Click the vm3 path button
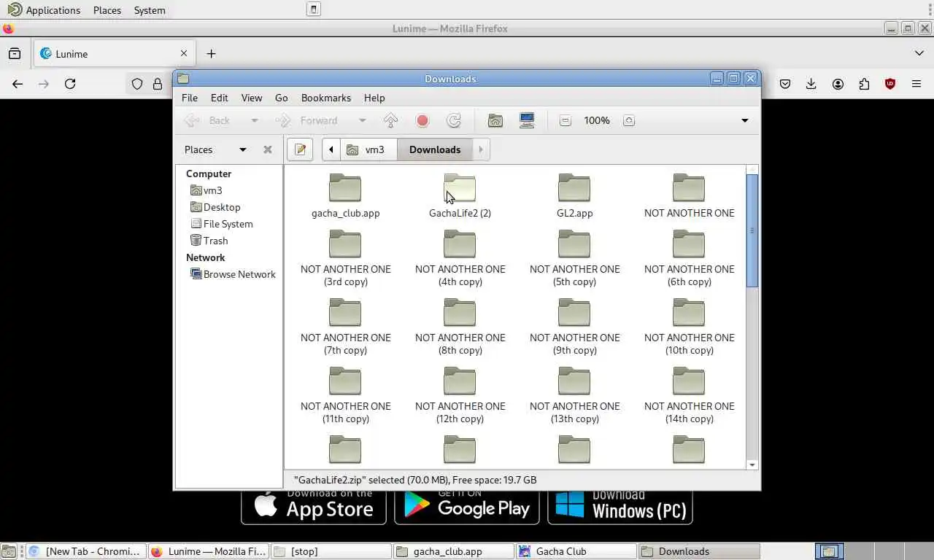The width and height of the screenshot is (934, 560). pos(368,149)
